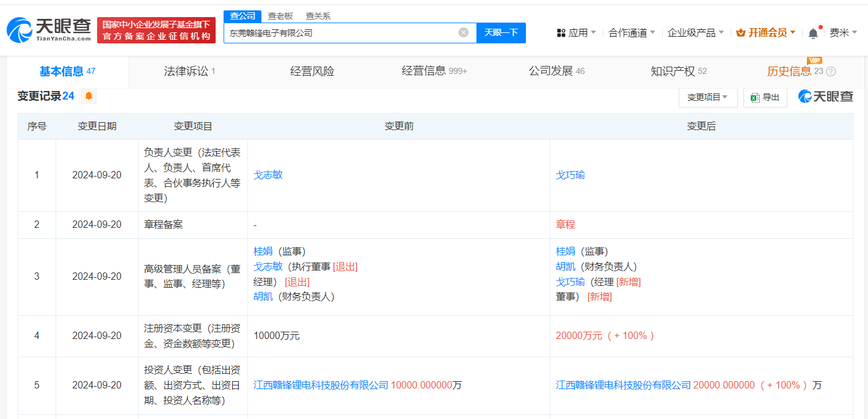Open the 费米 user account dropdown

[x=844, y=33]
